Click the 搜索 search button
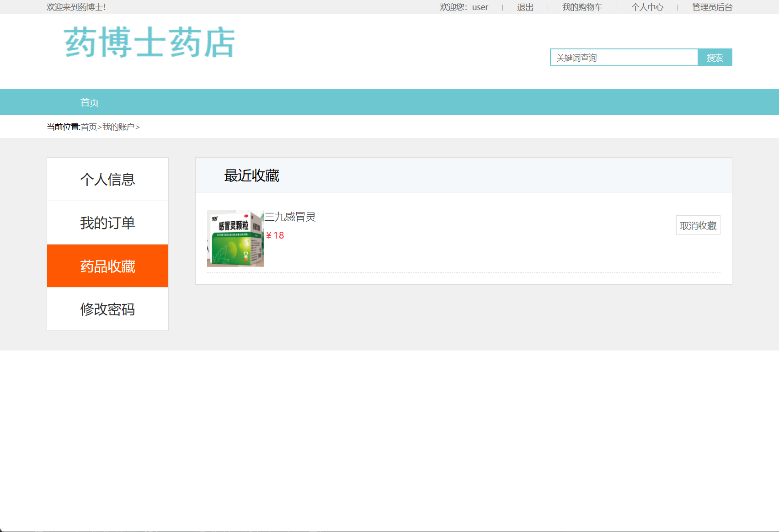Image resolution: width=779 pixels, height=532 pixels. click(715, 57)
